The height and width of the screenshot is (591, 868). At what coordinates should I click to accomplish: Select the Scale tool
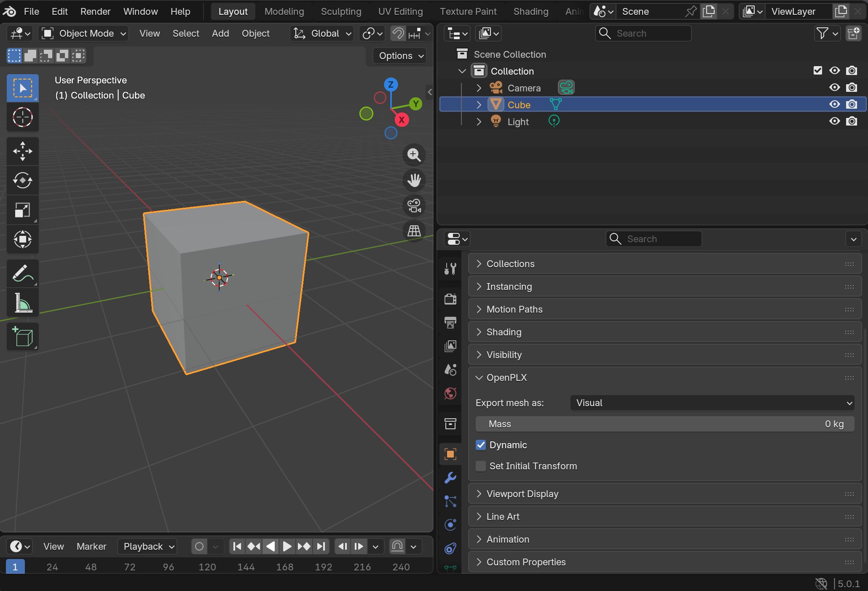click(x=23, y=210)
